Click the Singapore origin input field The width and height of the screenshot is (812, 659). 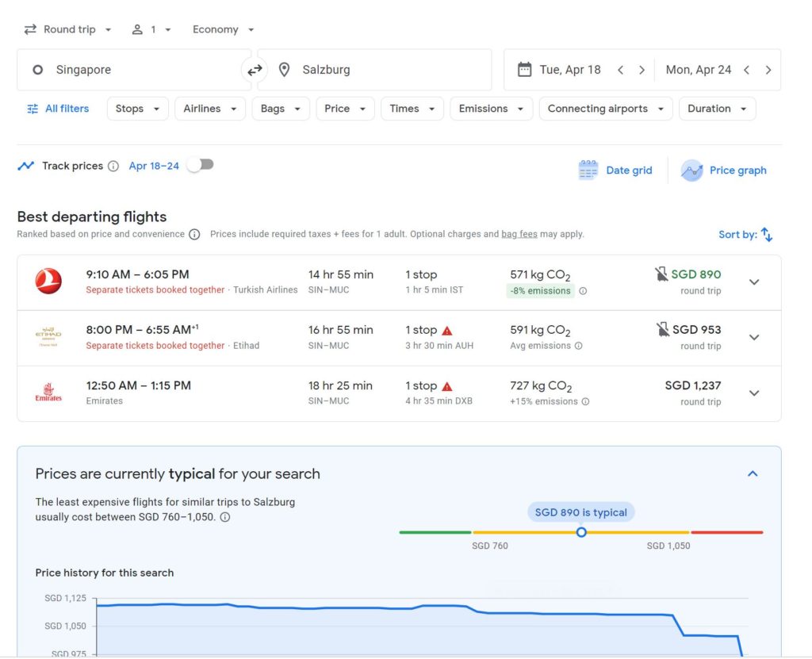(119, 70)
